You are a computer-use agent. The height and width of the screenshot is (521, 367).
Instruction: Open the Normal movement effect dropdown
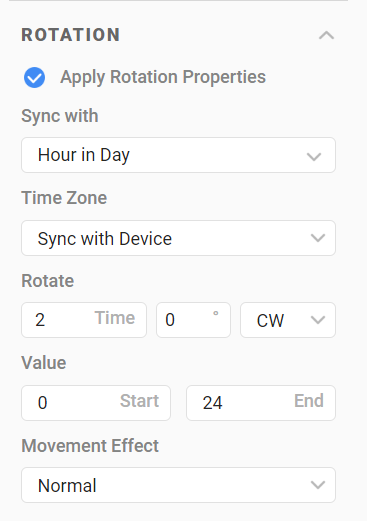click(178, 485)
